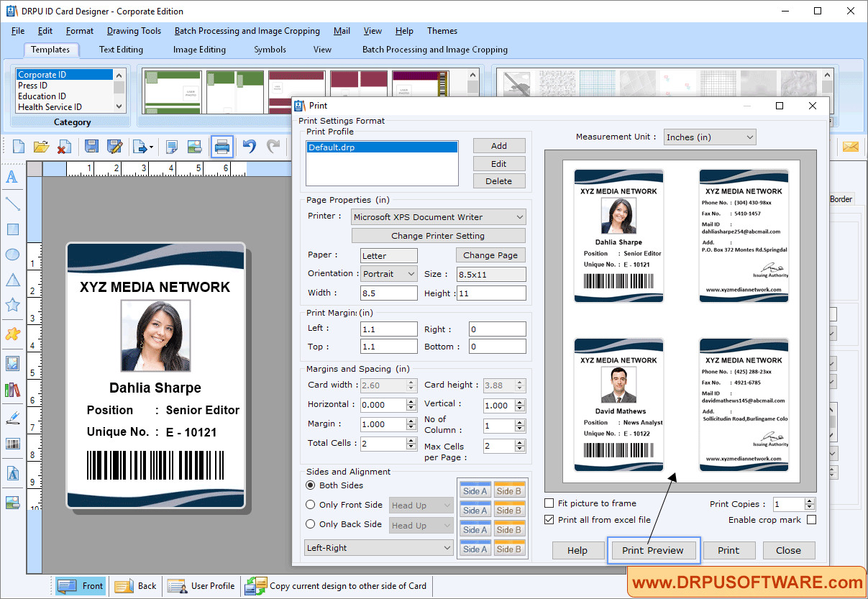Viewport: 868px width, 599px height.
Task: Open a saved design with the folder icon
Action: point(41,146)
